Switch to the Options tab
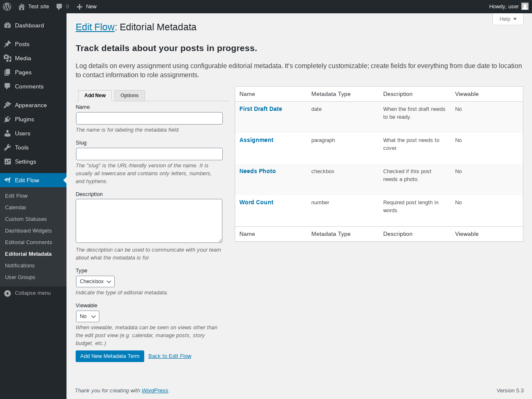 click(130, 95)
